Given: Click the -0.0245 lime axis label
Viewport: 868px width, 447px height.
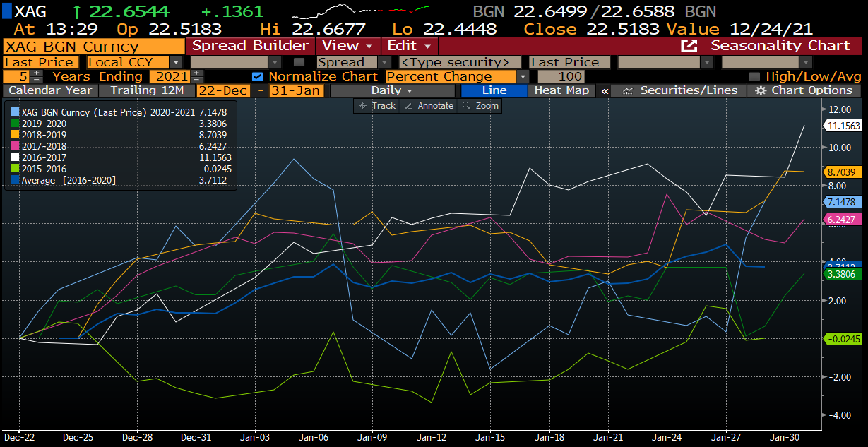Looking at the screenshot, I should 844,339.
